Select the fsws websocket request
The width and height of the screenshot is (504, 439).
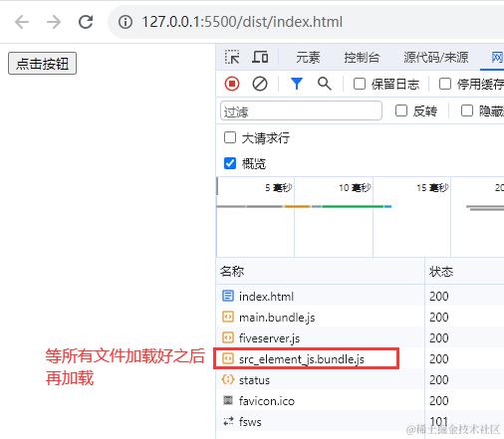pyautogui.click(x=361, y=421)
